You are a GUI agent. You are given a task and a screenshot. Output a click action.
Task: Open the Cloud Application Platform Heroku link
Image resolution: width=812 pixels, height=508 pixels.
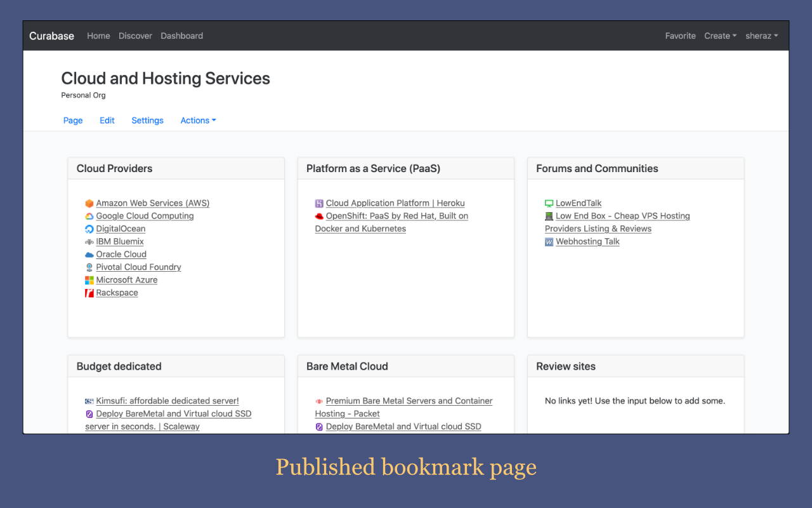click(x=395, y=203)
